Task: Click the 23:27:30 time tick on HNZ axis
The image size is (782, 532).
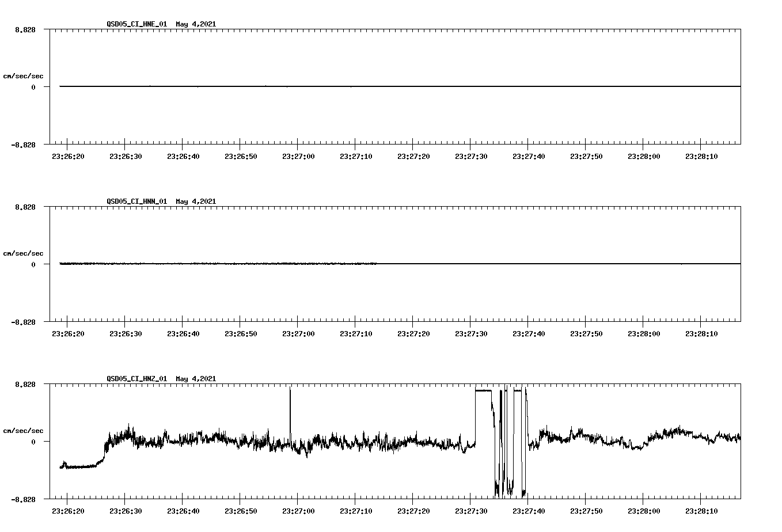Action: pos(472,510)
